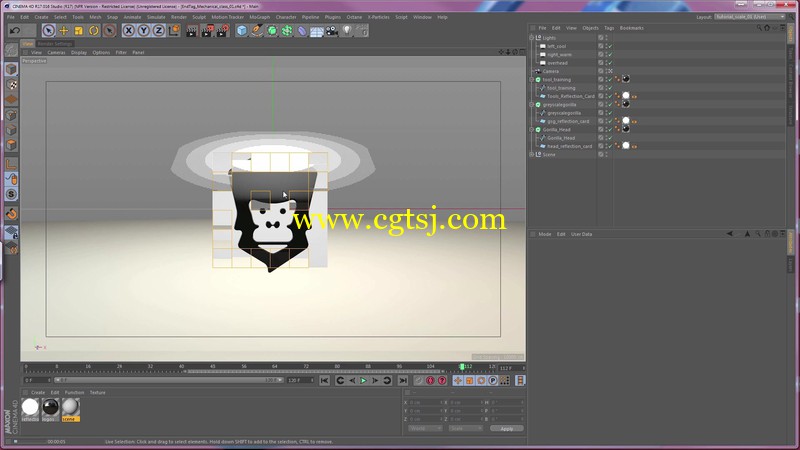Expand the Scene group

coord(532,155)
